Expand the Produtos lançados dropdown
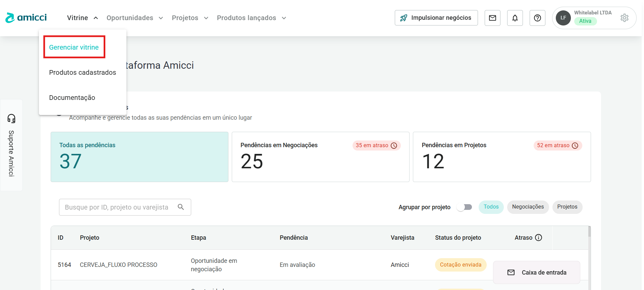The height and width of the screenshot is (290, 644). coord(251,18)
